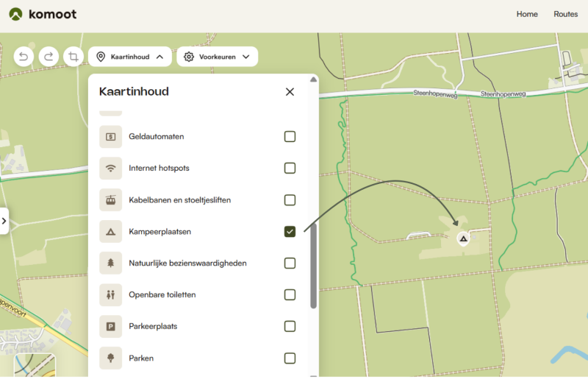The height and width of the screenshot is (379, 588).
Task: Click the Internet hotspots wifi icon
Action: [x=111, y=169]
